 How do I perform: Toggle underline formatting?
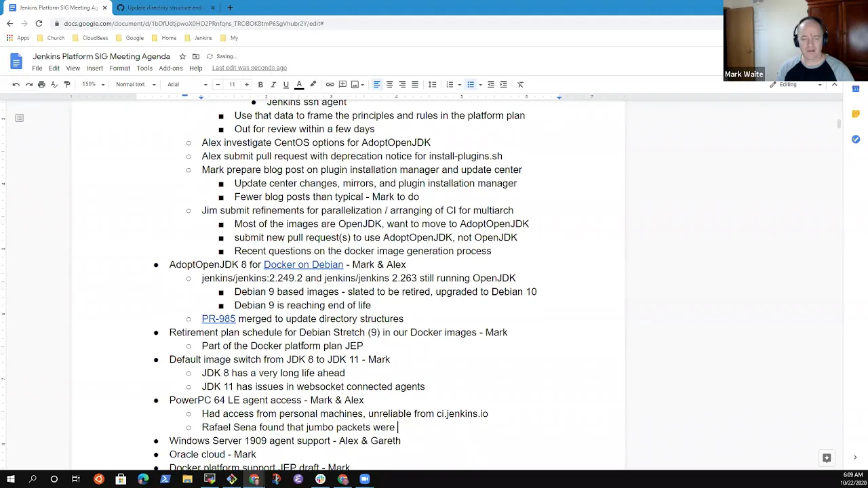(286, 85)
